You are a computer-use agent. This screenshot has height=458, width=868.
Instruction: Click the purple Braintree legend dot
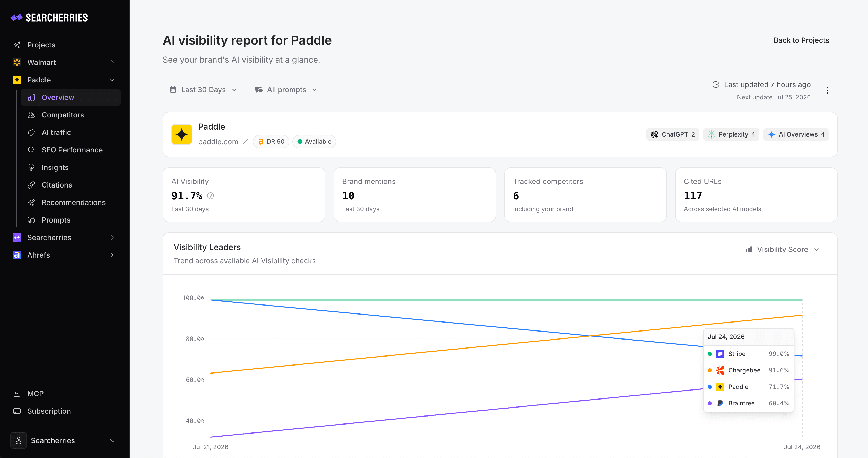tap(710, 403)
